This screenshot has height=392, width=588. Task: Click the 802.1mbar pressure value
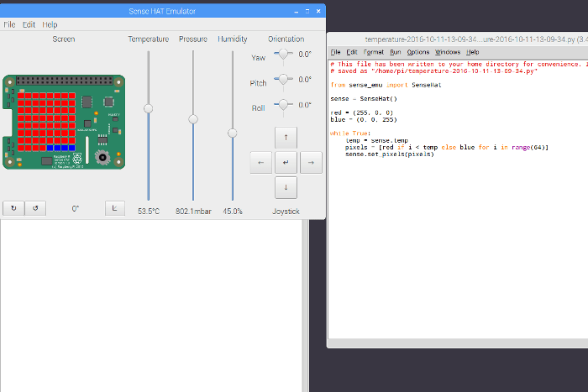pos(193,212)
